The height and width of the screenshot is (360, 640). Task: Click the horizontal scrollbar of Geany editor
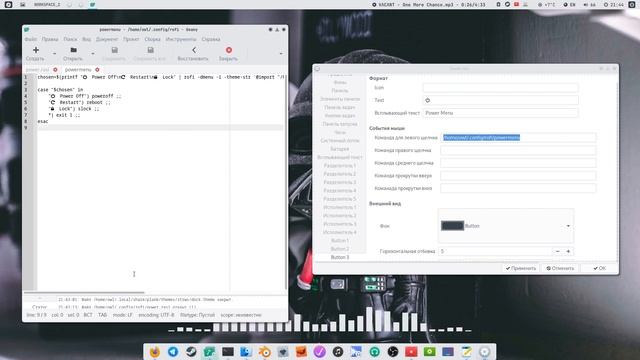[84, 292]
